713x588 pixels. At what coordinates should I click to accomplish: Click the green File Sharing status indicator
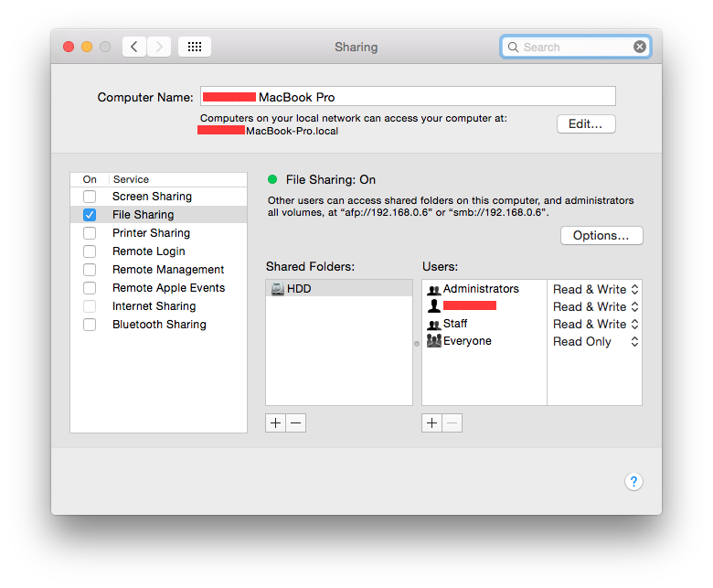[272, 179]
